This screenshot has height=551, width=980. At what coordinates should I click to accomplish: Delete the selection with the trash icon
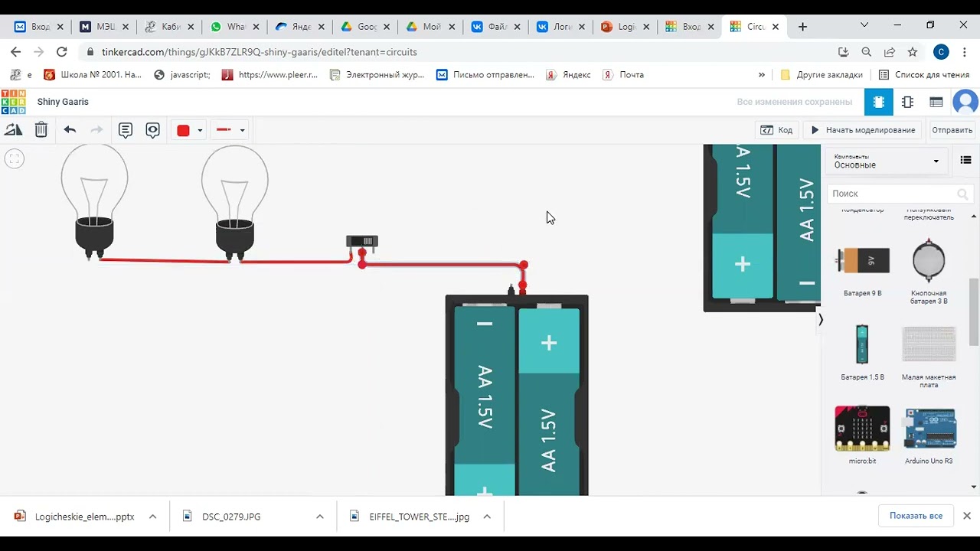point(41,130)
